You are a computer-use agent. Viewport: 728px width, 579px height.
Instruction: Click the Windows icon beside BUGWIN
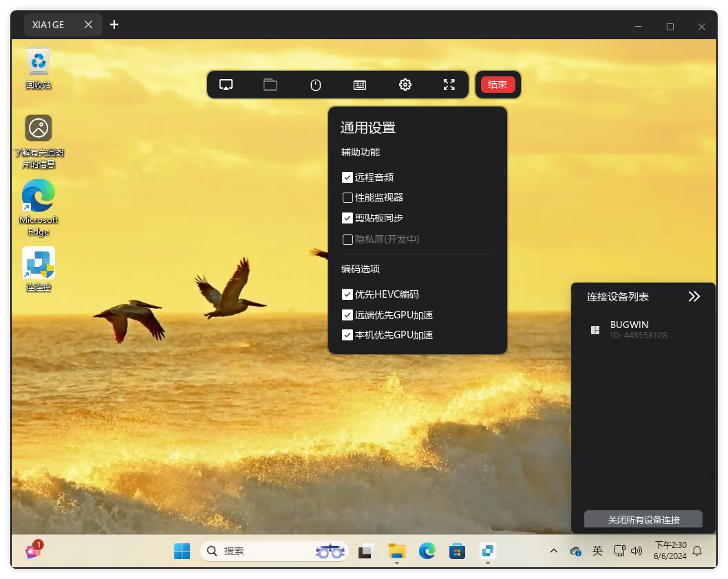[x=595, y=330]
